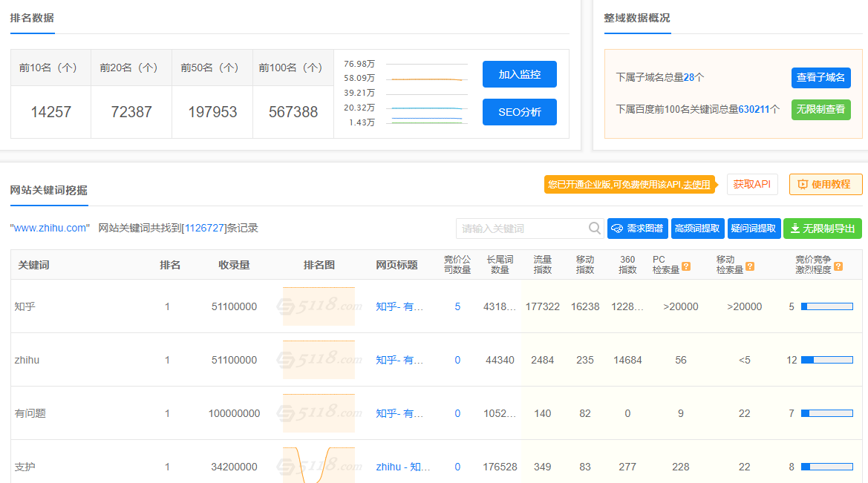Click competition bar in 知乎 row
This screenshot has width=868, height=483.
827,306
